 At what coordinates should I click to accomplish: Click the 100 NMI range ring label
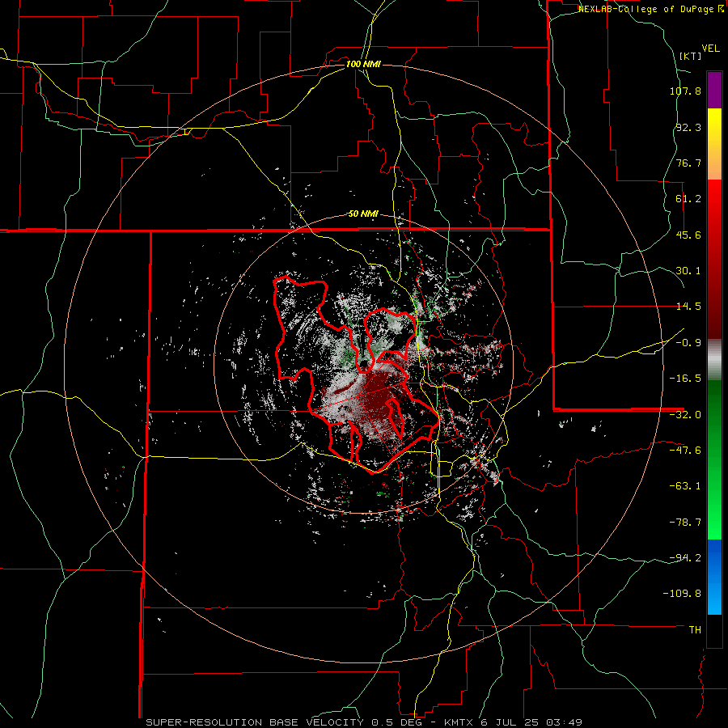coord(363,64)
